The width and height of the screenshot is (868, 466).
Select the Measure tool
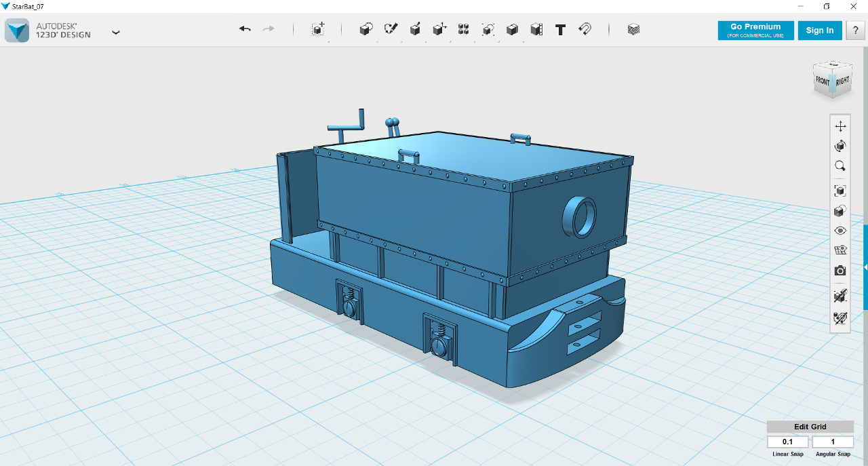[x=536, y=29]
